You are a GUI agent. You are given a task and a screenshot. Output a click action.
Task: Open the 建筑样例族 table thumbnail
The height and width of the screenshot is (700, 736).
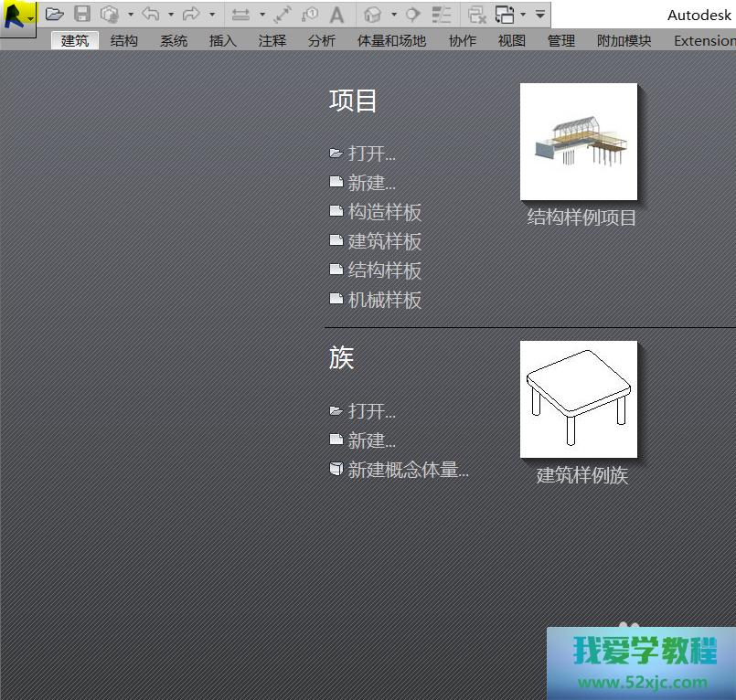point(579,400)
